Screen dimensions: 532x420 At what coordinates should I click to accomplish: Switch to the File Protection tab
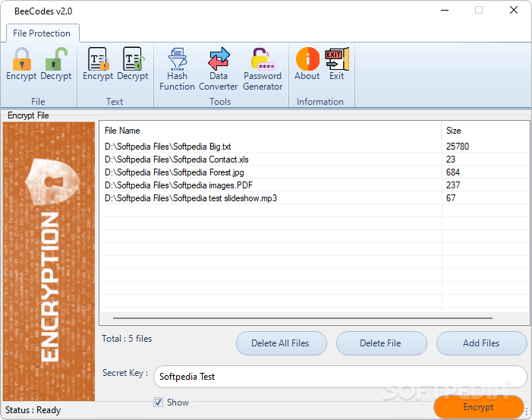pyautogui.click(x=42, y=33)
